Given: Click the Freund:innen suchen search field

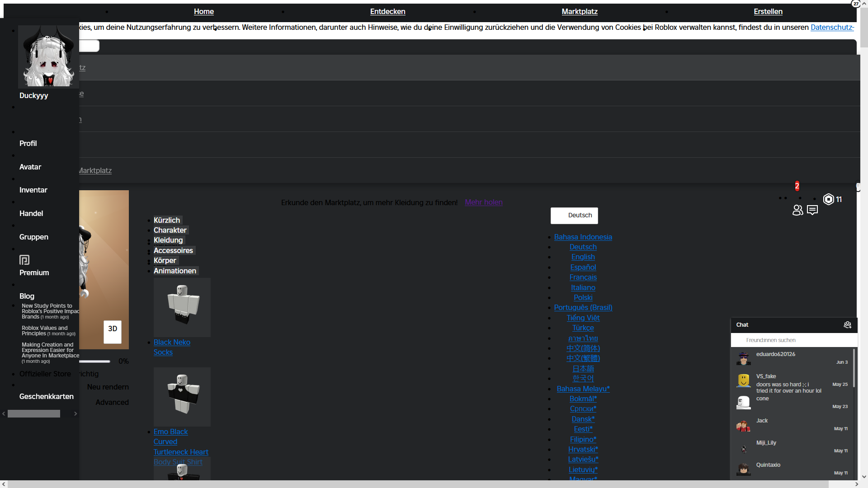Looking at the screenshot, I should [x=793, y=340].
